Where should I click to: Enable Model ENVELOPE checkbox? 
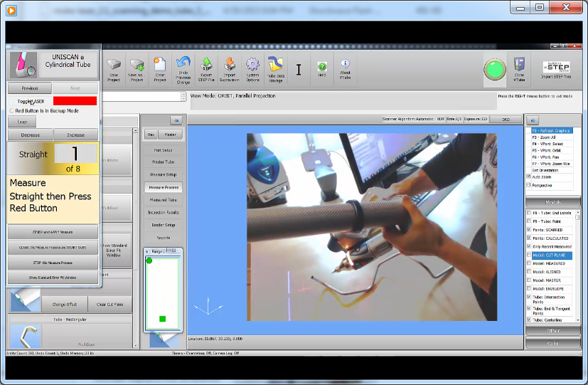click(529, 288)
